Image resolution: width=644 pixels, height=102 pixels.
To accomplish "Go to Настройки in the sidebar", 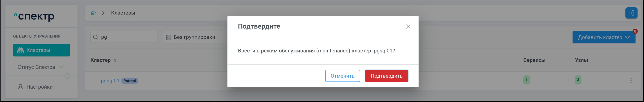I will click(39, 87).
